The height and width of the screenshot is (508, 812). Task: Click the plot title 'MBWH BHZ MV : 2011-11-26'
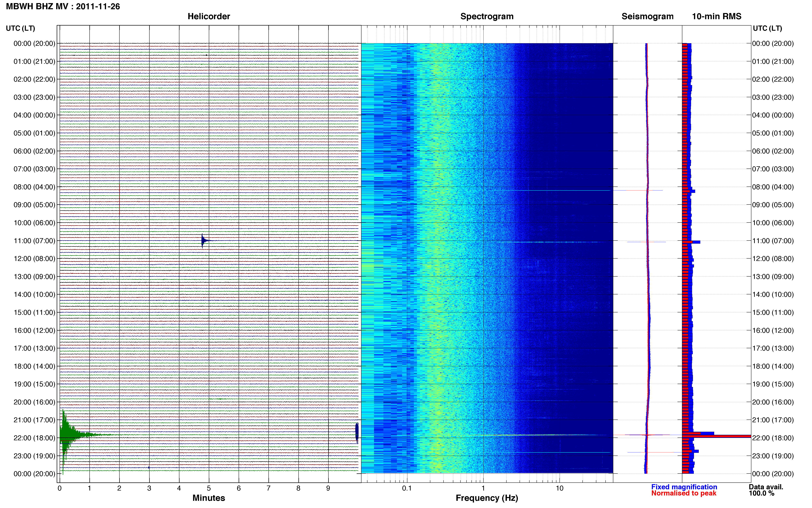[63, 6]
